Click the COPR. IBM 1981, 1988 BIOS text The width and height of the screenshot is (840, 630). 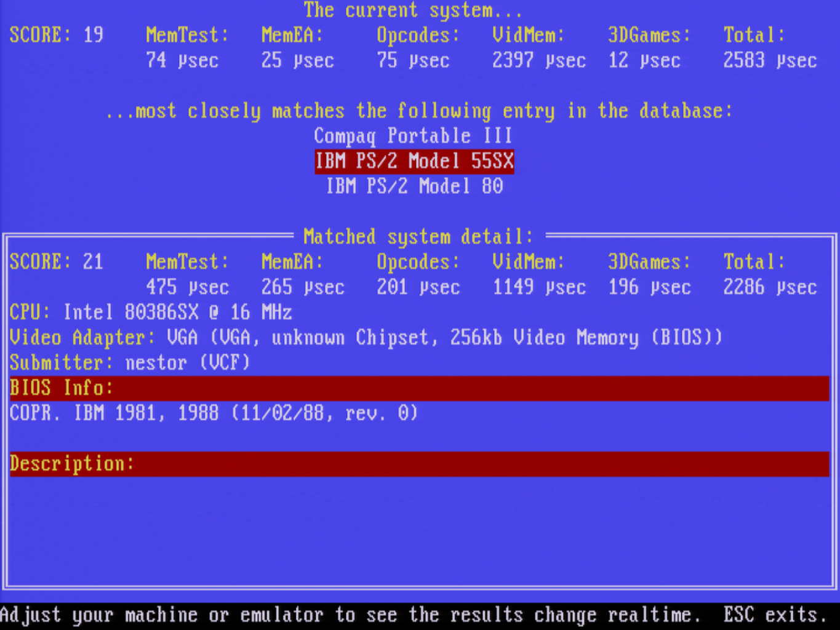click(214, 413)
